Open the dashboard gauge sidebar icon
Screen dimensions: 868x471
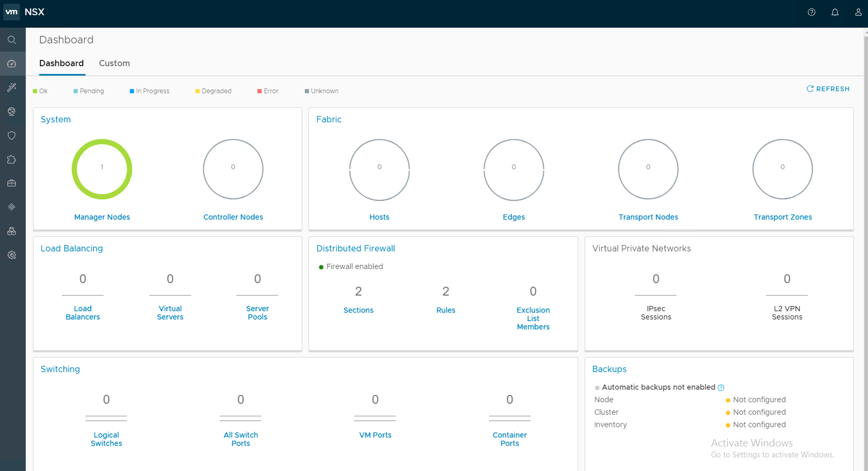(x=12, y=64)
